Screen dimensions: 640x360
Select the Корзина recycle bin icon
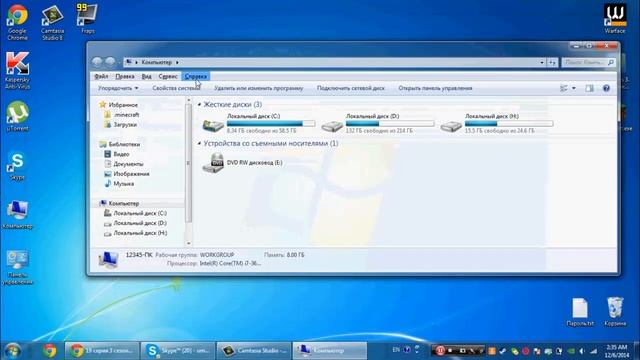click(615, 312)
